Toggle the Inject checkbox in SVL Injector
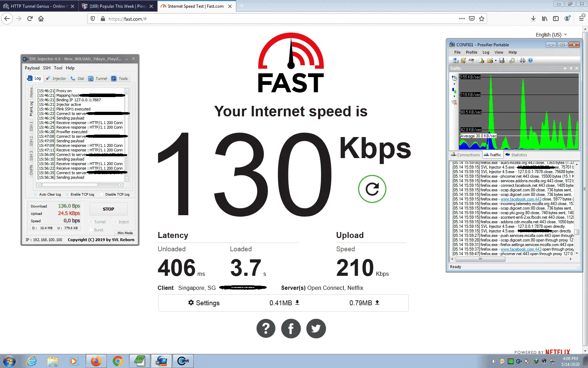 pyautogui.click(x=115, y=222)
